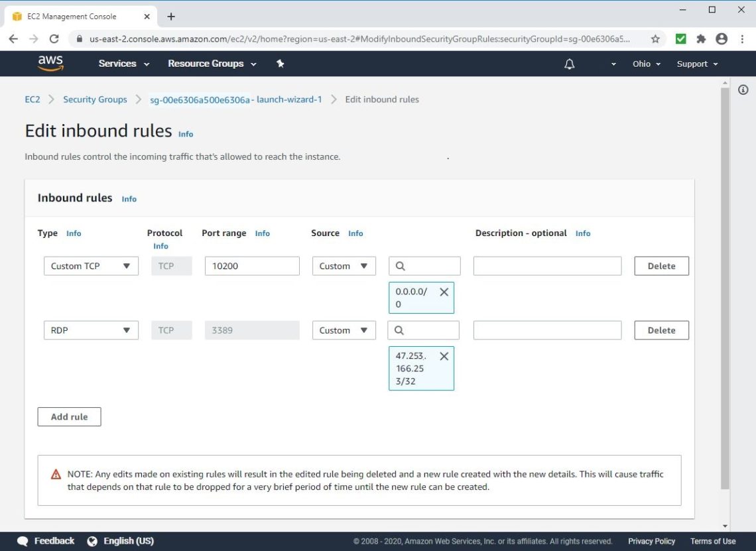Go to Security Groups breadcrumb
Image resolution: width=756 pixels, height=551 pixels.
(x=95, y=99)
